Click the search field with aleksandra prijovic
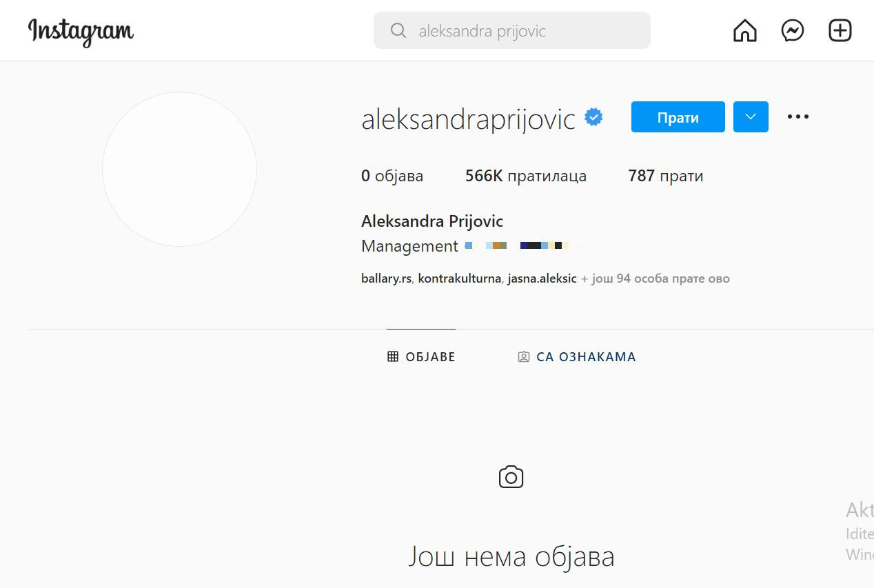This screenshot has width=874, height=588. pos(512,30)
